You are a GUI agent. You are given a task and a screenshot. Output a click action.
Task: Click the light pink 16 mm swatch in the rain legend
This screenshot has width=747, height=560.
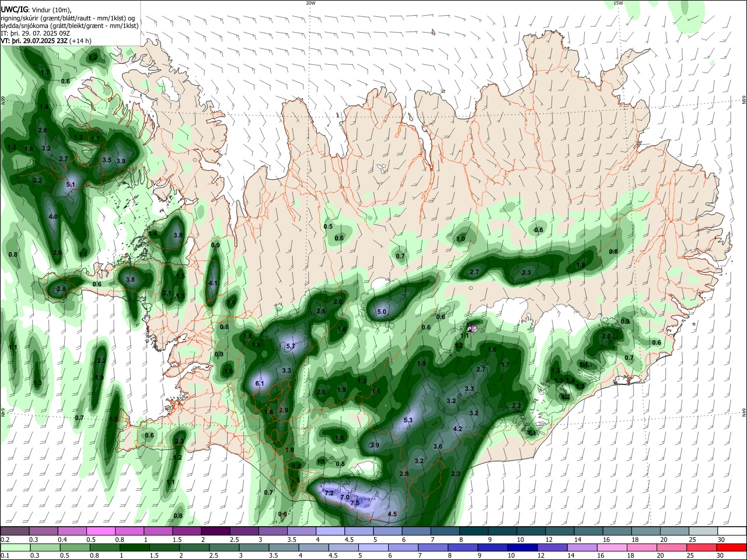[x=612, y=547]
